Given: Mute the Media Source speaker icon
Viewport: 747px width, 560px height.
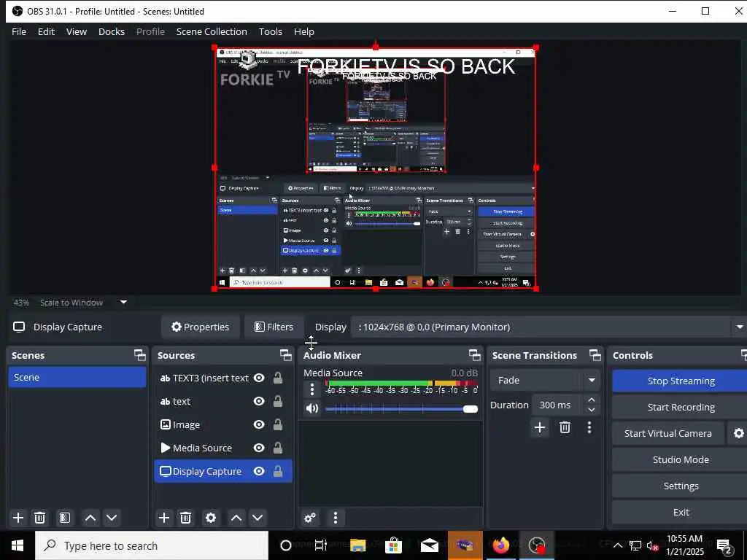Looking at the screenshot, I should point(312,408).
